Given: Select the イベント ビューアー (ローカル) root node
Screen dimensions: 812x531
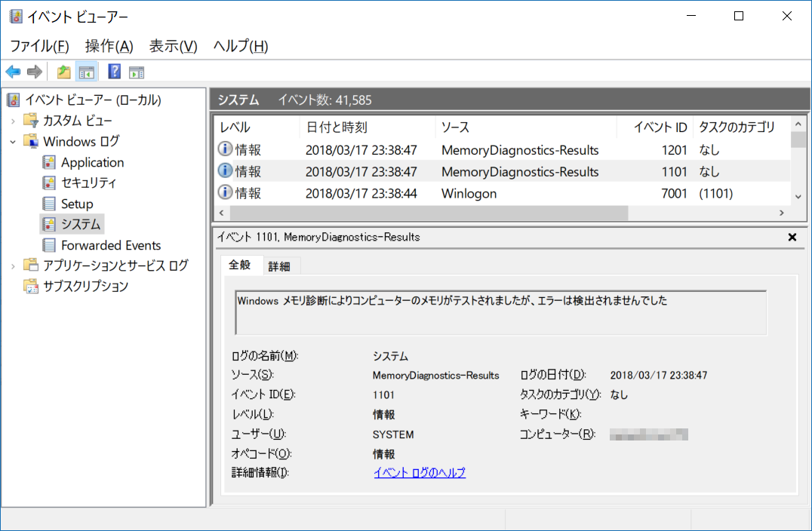Looking at the screenshot, I should click(x=93, y=100).
